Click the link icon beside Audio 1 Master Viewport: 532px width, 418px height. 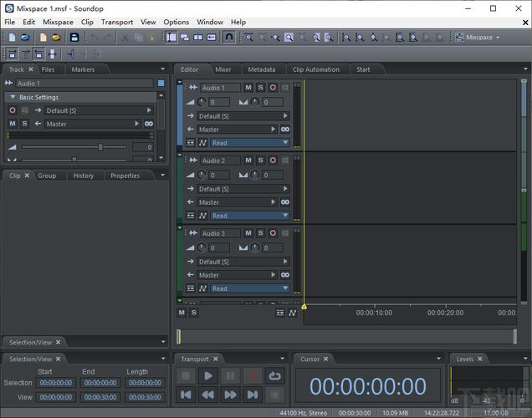(x=285, y=130)
